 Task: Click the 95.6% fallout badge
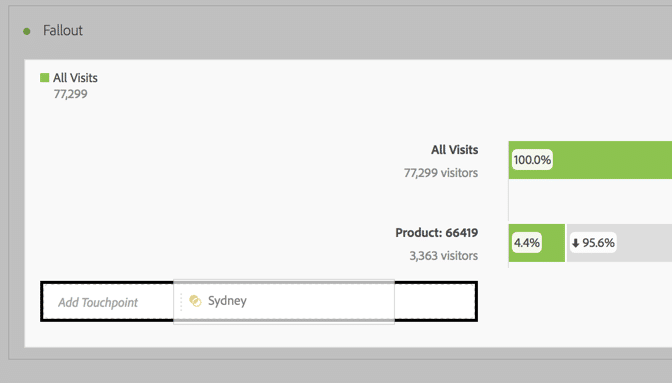coord(593,243)
